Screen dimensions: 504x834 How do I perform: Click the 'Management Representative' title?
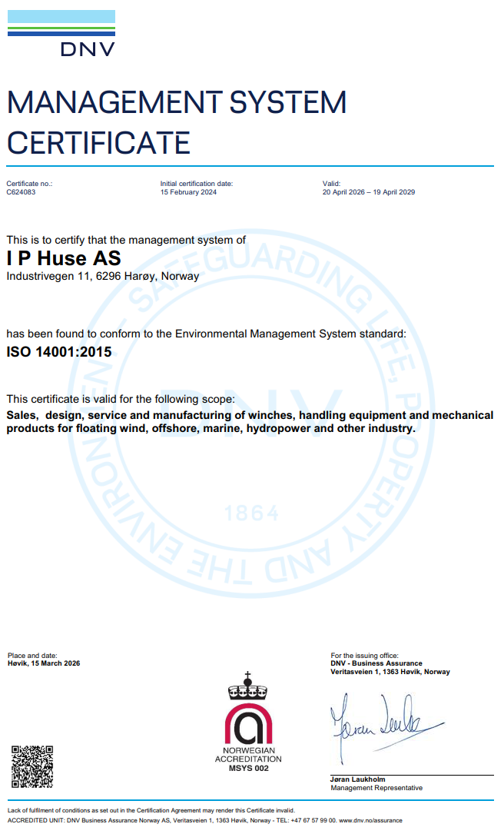(x=376, y=788)
